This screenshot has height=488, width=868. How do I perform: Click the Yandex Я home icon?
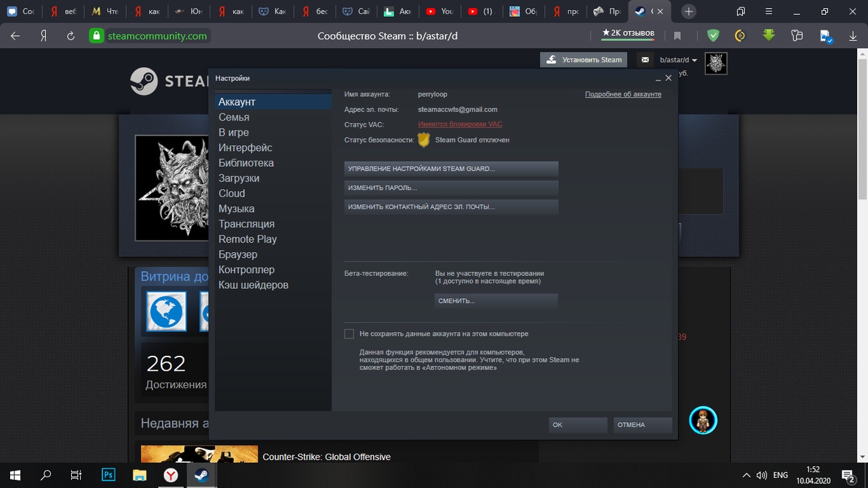(x=43, y=36)
